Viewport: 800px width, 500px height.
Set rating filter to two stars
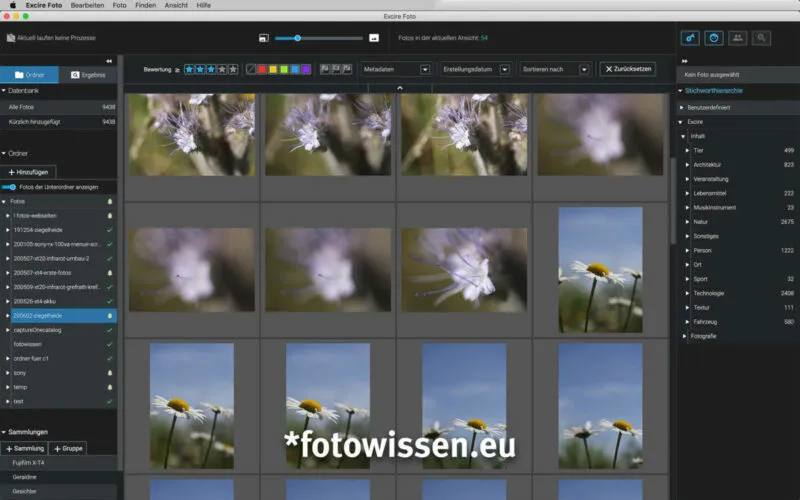[200, 69]
